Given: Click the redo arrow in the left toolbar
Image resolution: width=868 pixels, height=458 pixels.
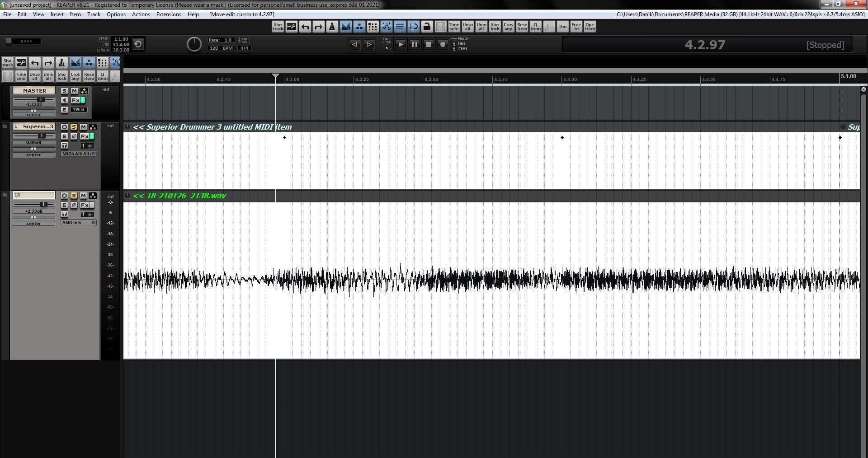Looking at the screenshot, I should point(48,63).
